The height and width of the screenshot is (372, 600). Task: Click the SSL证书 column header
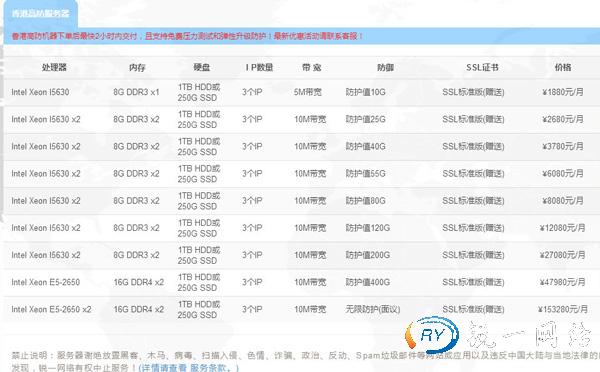482,67
